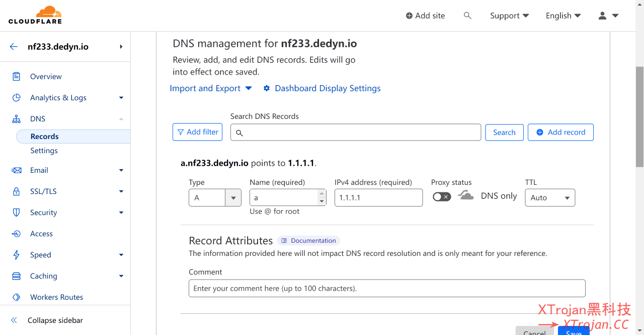This screenshot has height=335, width=644.
Task: Click the Dashboard Display Settings gear icon
Action: 267,88
